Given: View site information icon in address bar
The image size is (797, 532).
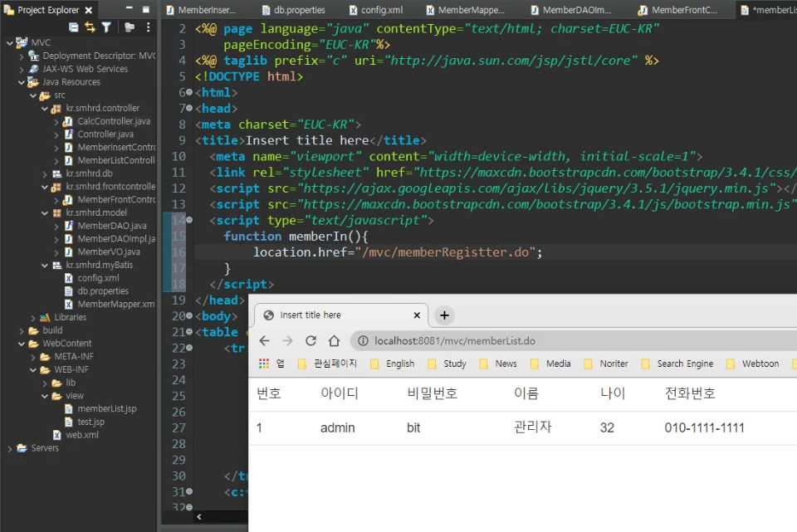Looking at the screenshot, I should (x=363, y=341).
